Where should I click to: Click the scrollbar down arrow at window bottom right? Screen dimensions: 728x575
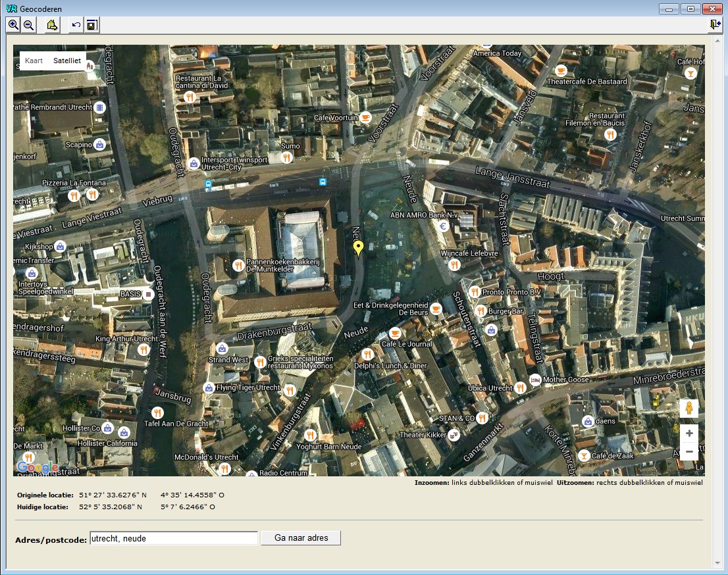tap(717, 564)
